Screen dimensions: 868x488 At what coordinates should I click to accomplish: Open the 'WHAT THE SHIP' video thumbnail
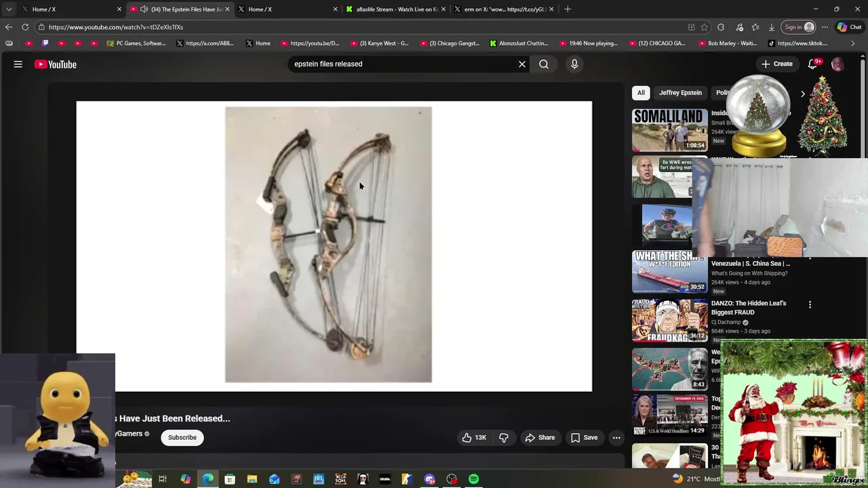(x=670, y=272)
